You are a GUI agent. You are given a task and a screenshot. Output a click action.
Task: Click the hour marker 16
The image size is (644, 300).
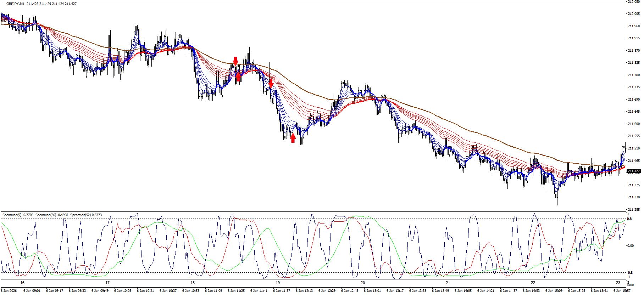22,283
